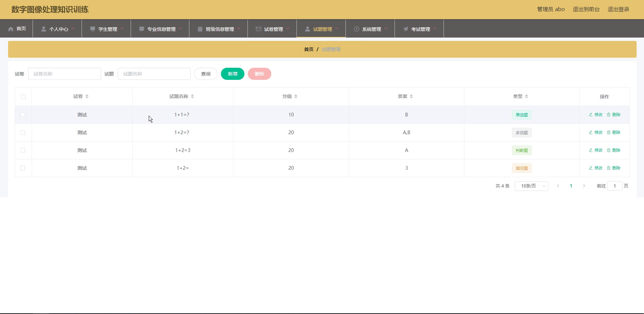Sort by the 类型 column arrows
The image size is (644, 314).
click(x=526, y=96)
